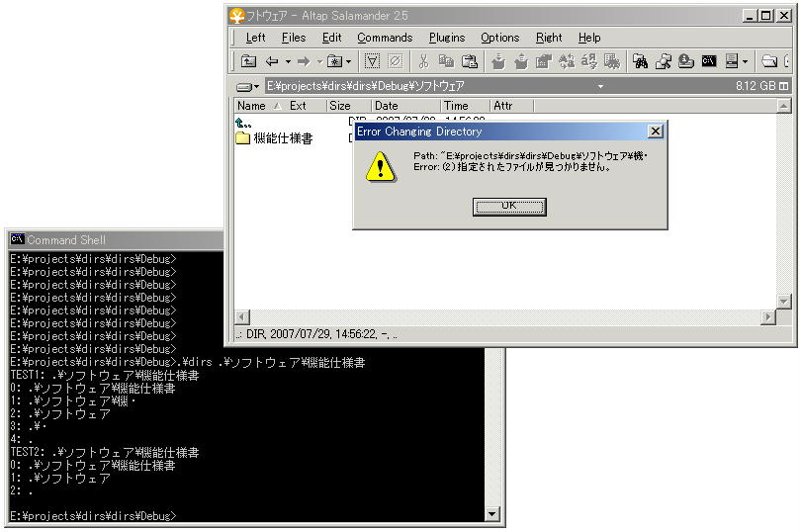Open the Help menu

pos(589,38)
